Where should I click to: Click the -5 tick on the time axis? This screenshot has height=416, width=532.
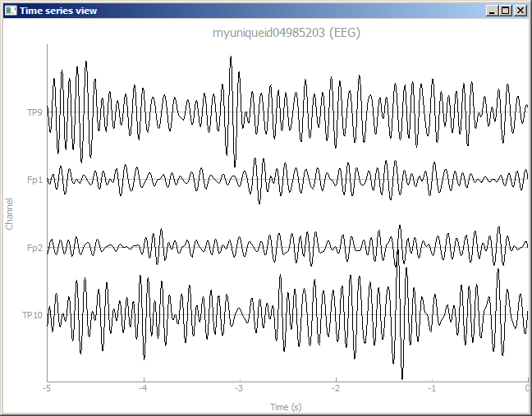pos(47,389)
